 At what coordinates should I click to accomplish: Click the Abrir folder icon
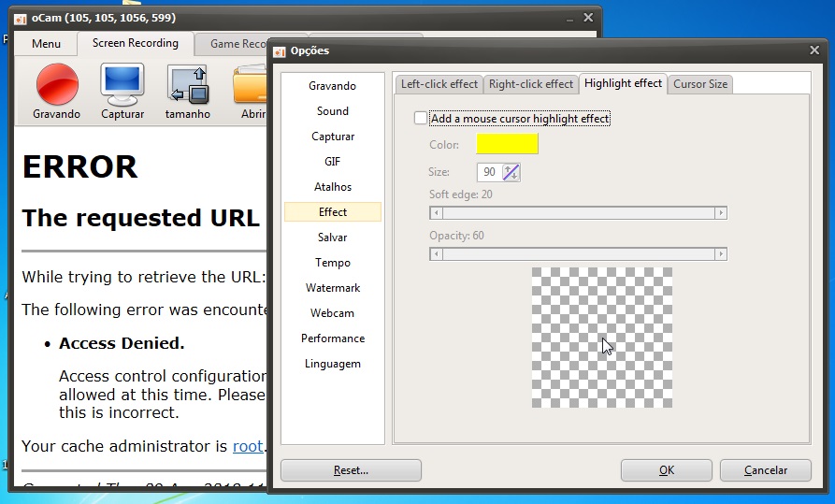(x=250, y=84)
